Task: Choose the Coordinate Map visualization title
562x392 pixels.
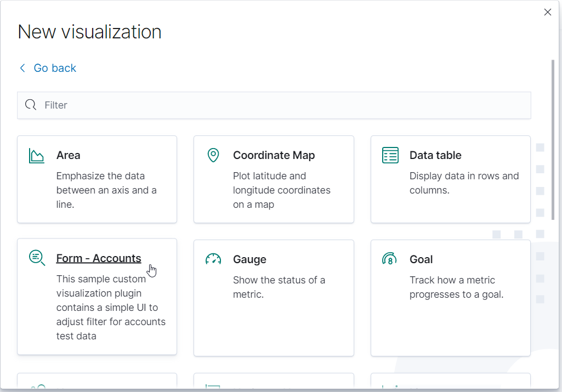Action: point(274,155)
